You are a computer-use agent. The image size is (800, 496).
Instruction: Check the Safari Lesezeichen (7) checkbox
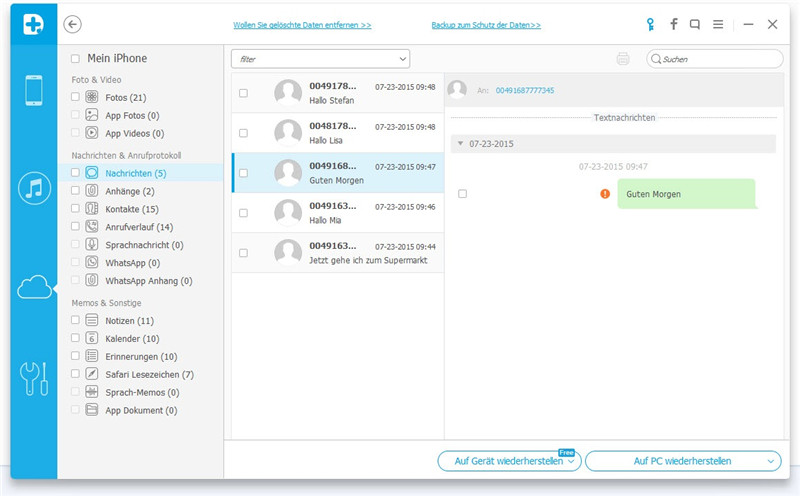76,374
